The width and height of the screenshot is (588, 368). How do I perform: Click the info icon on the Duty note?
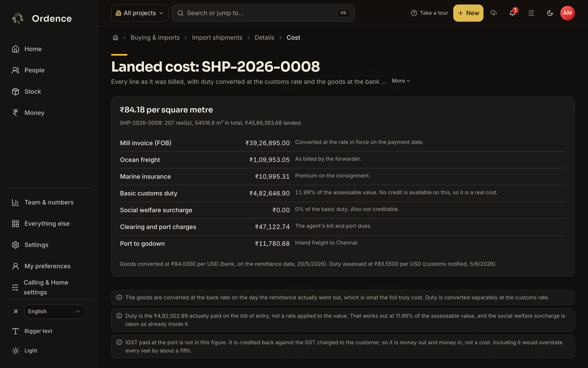pyautogui.click(x=119, y=316)
